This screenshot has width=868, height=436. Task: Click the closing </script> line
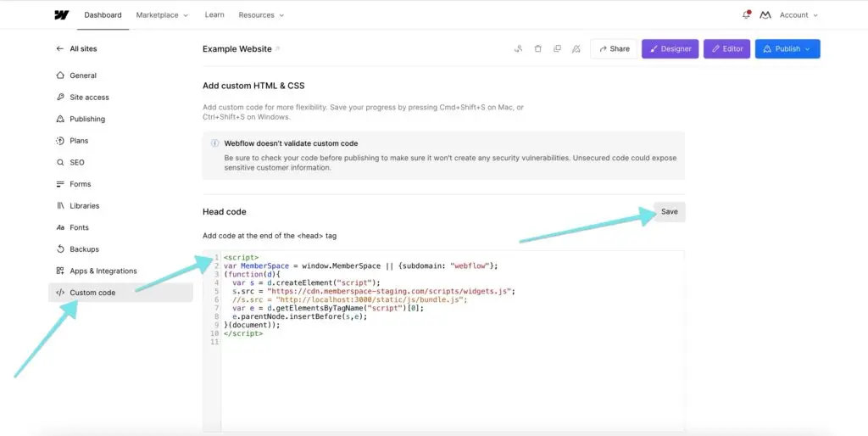243,333
